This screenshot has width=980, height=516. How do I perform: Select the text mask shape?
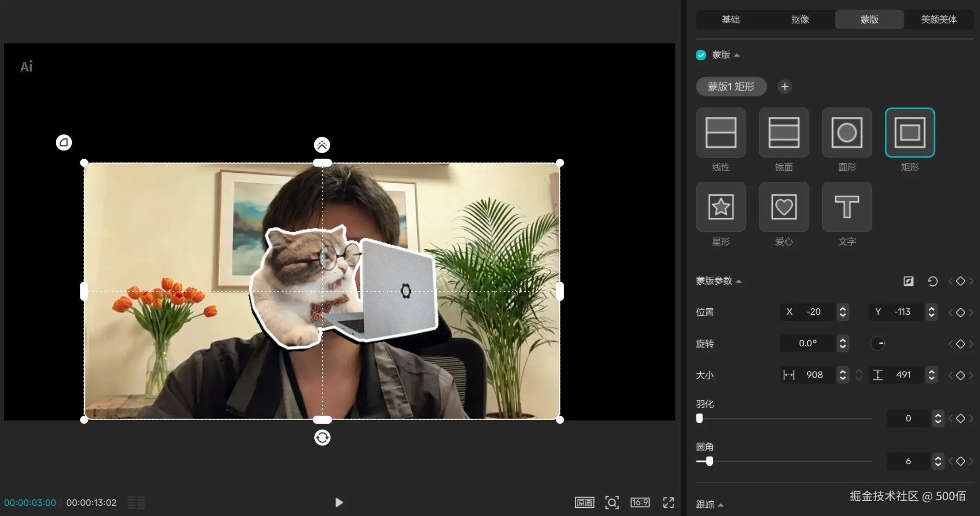[847, 207]
